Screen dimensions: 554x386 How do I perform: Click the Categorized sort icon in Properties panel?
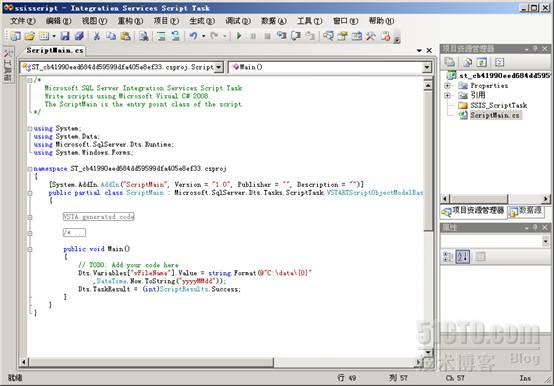pos(448,257)
